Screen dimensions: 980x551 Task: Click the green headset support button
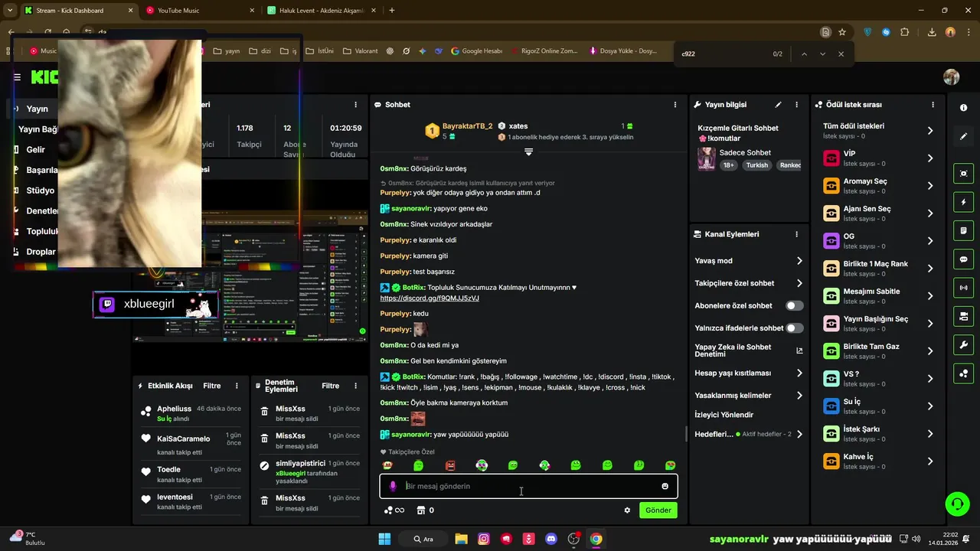pyautogui.click(x=957, y=504)
